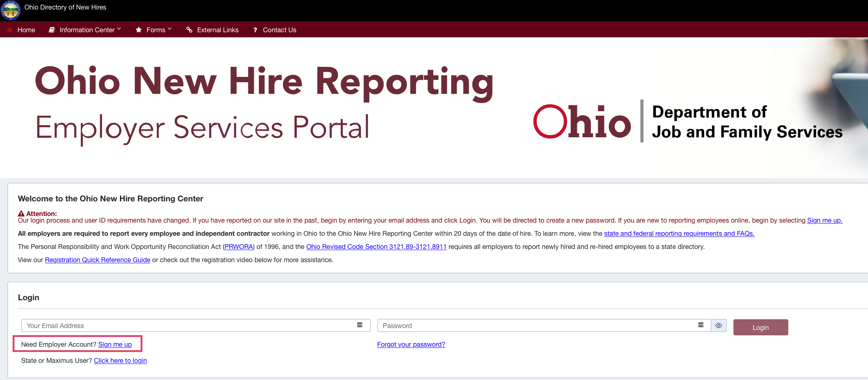Viewport: 868px width, 380px height.
Task: Toggle password visibility with eye icon
Action: pyautogui.click(x=718, y=325)
